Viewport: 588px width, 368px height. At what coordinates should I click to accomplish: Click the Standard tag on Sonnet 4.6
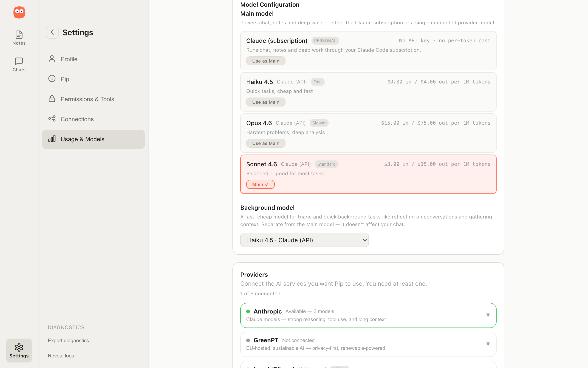tap(326, 164)
